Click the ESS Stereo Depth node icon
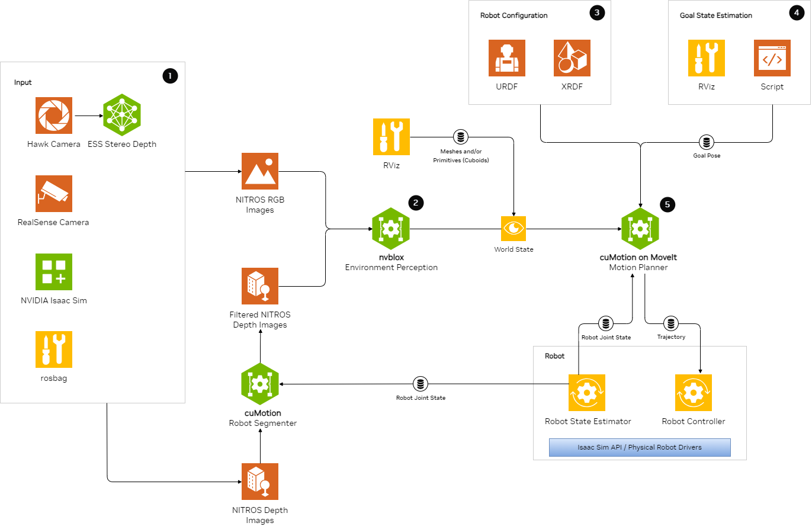The image size is (812, 526). click(122, 115)
